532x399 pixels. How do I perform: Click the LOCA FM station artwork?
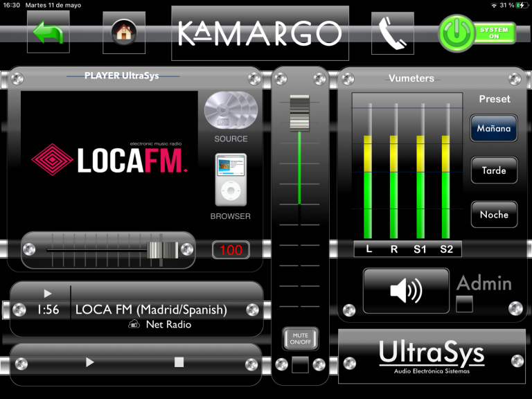[x=109, y=159]
